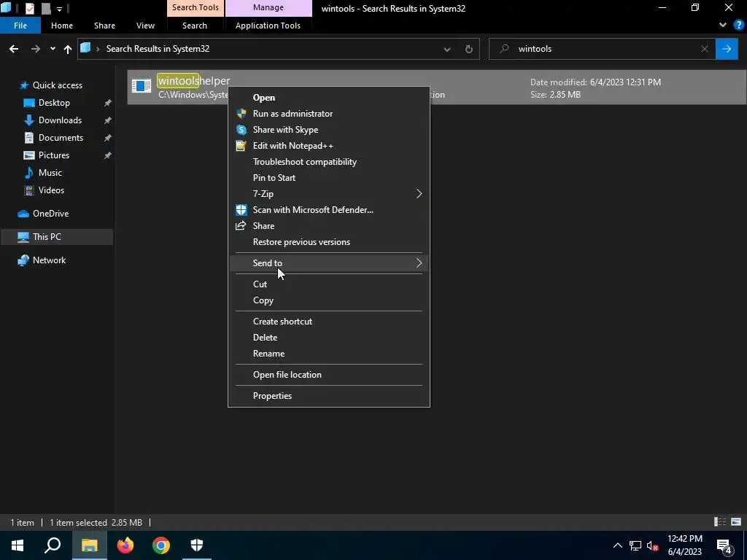Open address bar history dropdown

pos(447,49)
